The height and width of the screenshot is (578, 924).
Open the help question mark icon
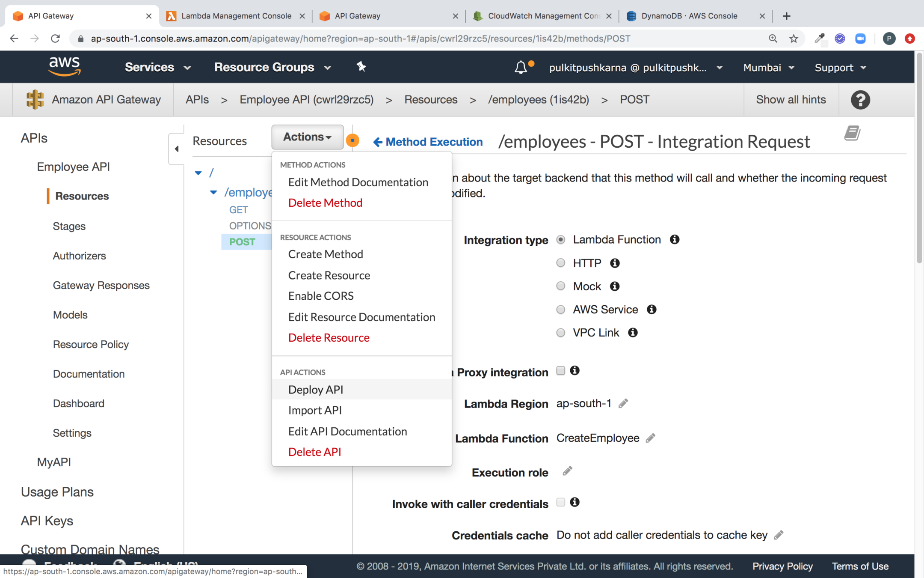[x=860, y=100]
